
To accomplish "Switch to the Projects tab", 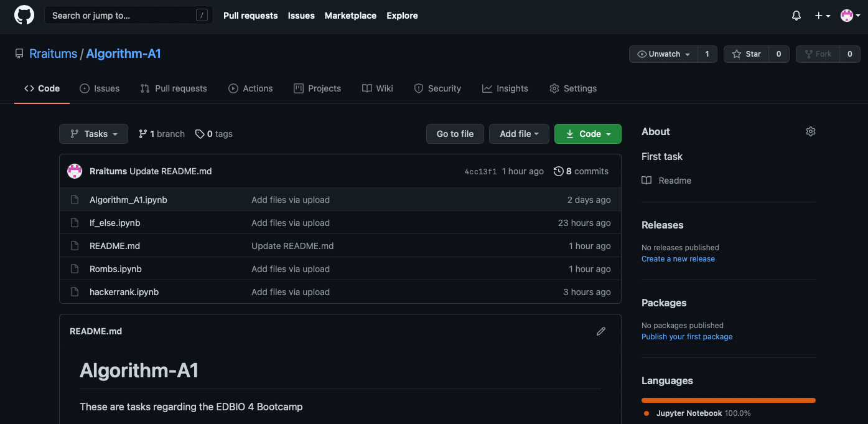I will (317, 88).
